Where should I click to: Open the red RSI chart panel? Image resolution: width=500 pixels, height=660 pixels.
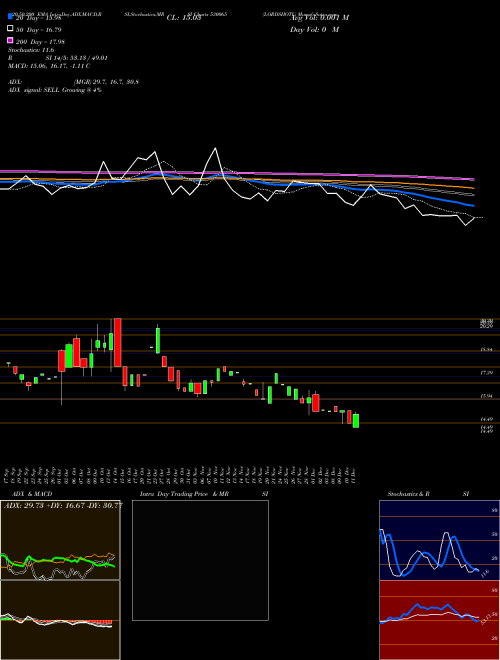[439, 620]
